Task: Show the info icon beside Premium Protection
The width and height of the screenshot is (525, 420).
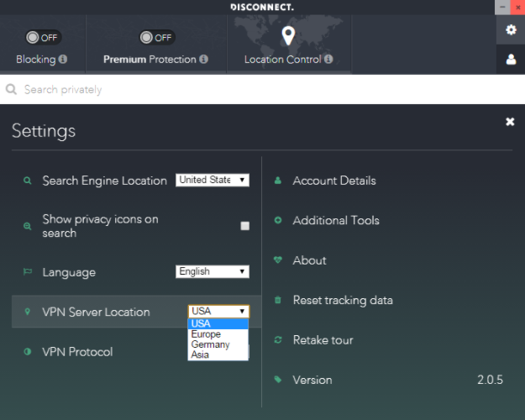Action: click(x=203, y=60)
